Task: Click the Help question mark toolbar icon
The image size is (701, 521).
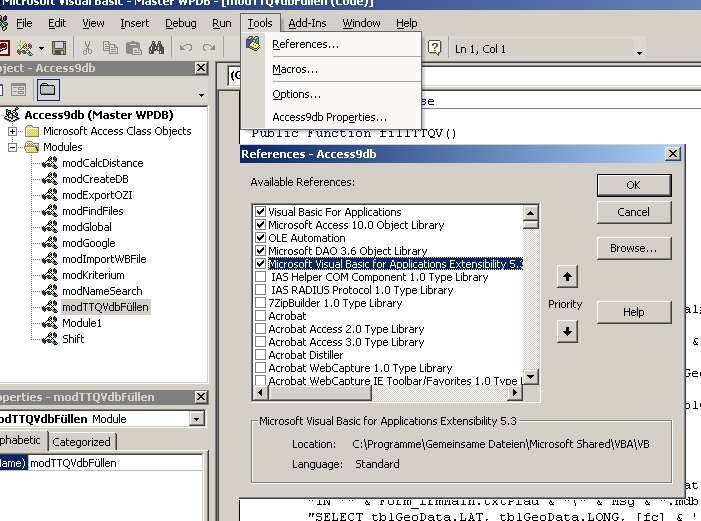Action: (435, 47)
